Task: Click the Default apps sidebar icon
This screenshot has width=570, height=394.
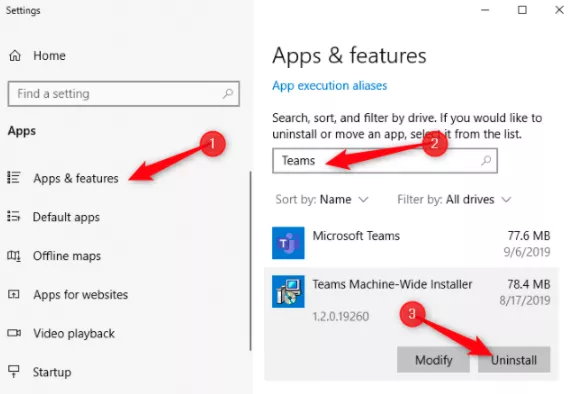Action: point(14,216)
